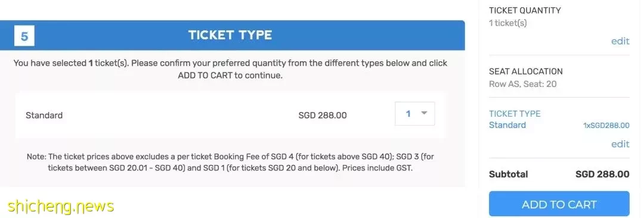
Task: Click the step 5 number badge
Action: tap(24, 36)
